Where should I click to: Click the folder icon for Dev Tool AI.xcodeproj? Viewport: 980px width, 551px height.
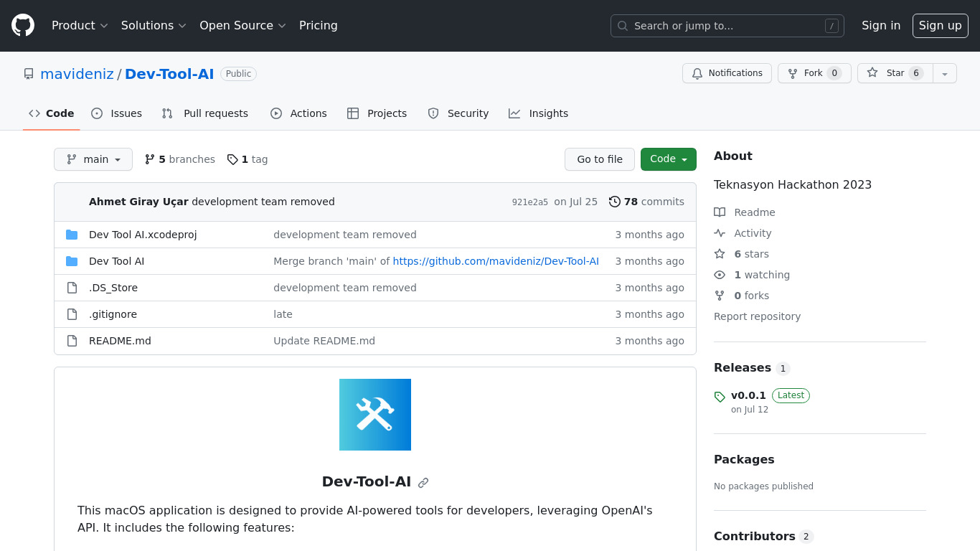point(72,235)
